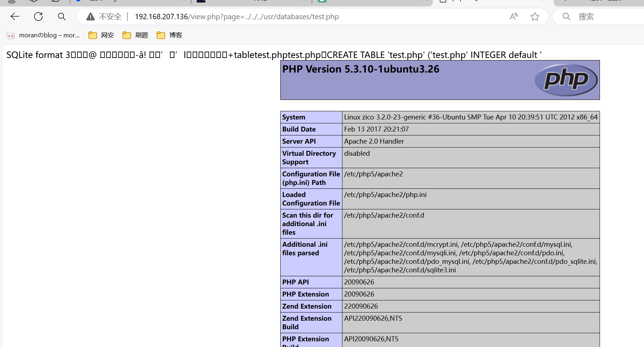This screenshot has width=644, height=347.
Task: Open the search magnifier icon next to refresh
Action: click(x=62, y=16)
